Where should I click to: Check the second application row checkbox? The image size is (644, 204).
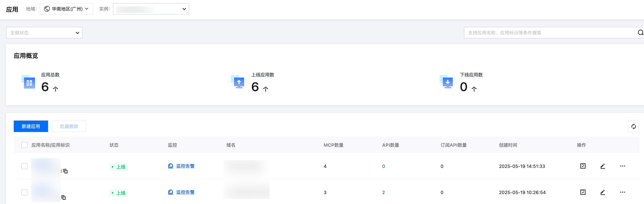(24, 192)
